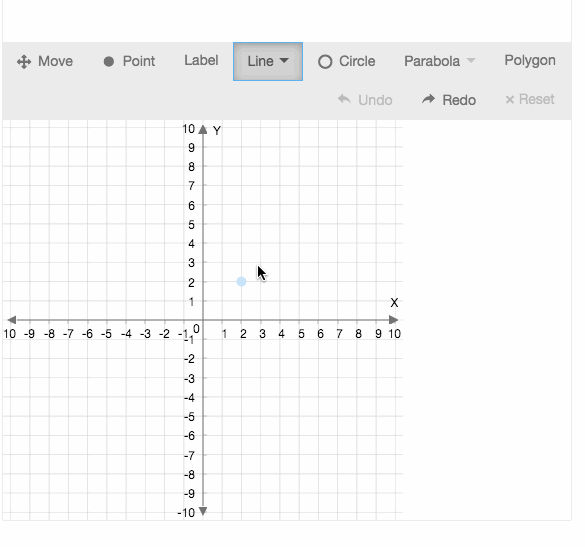This screenshot has height=547, width=585.
Task: Click the origin of the coordinate plane
Action: [203, 320]
